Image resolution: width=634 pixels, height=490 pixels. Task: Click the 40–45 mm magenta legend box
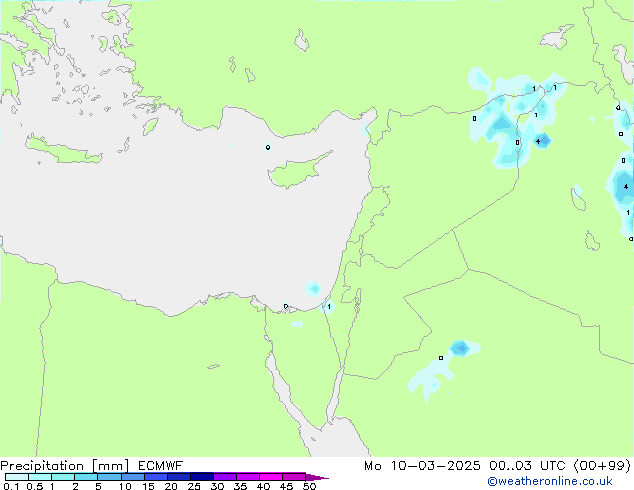pyautogui.click(x=271, y=477)
